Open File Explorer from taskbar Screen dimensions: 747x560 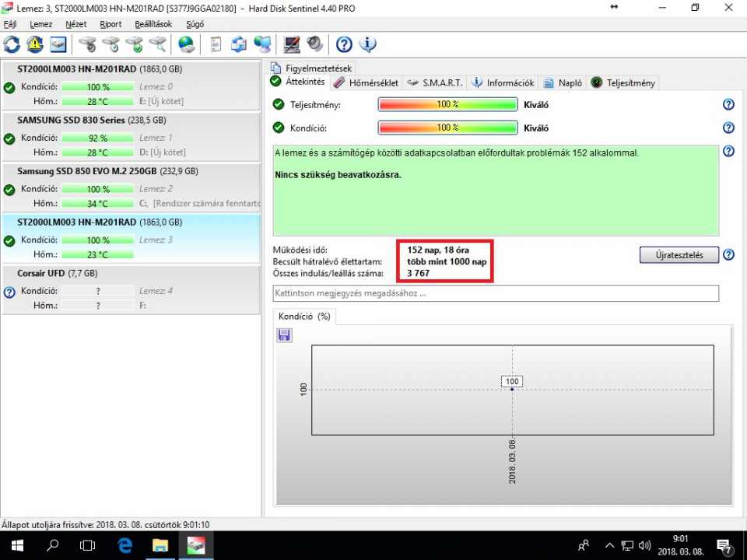tap(160, 546)
